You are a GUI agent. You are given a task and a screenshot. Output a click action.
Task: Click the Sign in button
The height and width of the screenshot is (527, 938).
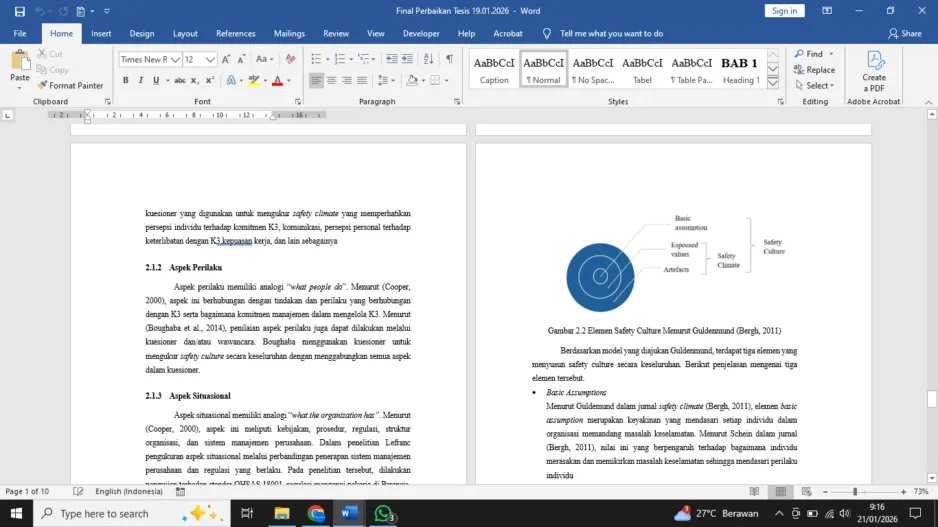(x=784, y=11)
